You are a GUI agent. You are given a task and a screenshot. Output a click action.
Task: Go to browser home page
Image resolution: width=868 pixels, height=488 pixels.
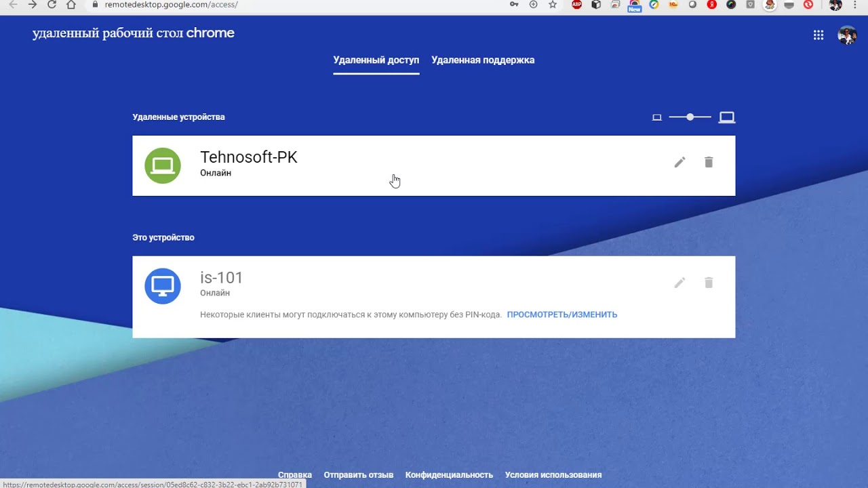[71, 5]
